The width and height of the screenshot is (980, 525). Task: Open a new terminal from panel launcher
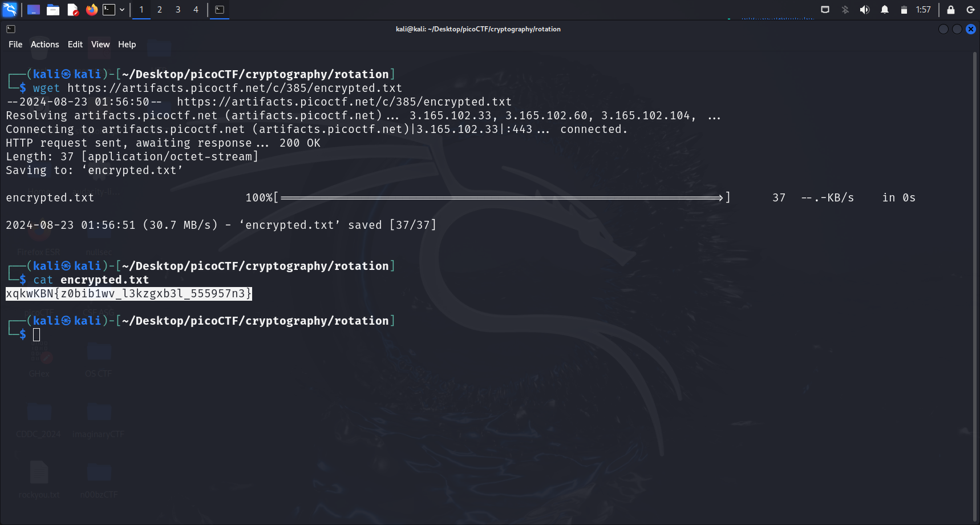[108, 10]
